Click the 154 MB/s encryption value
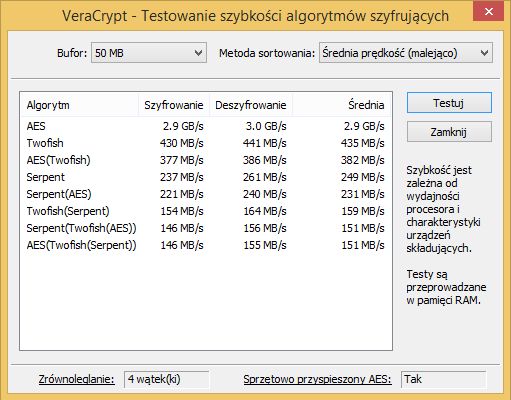The height and width of the screenshot is (400, 511). (x=182, y=211)
